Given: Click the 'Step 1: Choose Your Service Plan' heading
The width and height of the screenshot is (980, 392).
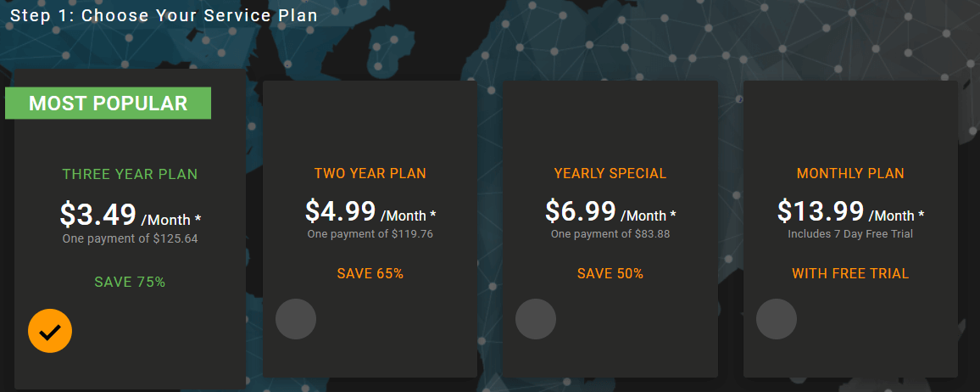Looking at the screenshot, I should pyautogui.click(x=164, y=15).
